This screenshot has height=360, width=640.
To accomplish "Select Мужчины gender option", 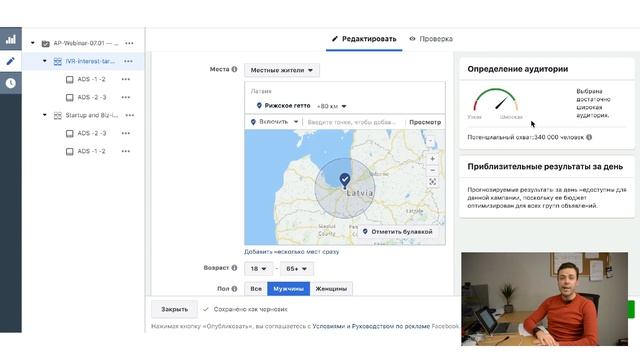I will point(289,289).
